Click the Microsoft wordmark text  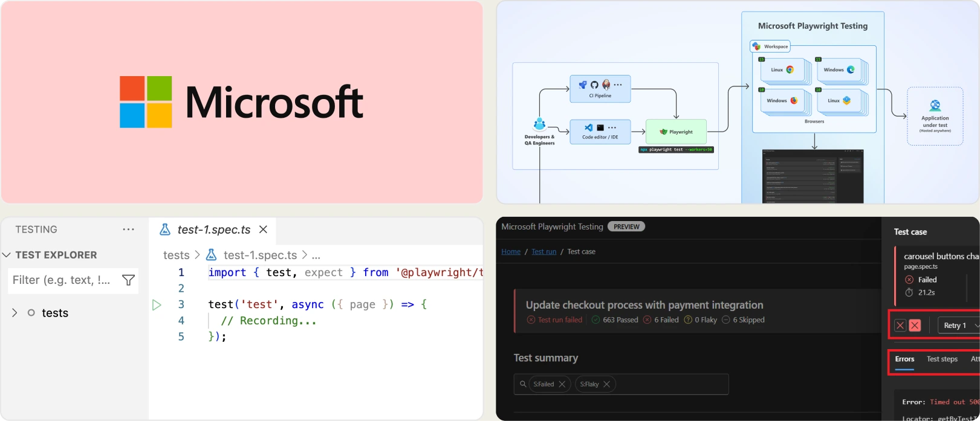(274, 102)
